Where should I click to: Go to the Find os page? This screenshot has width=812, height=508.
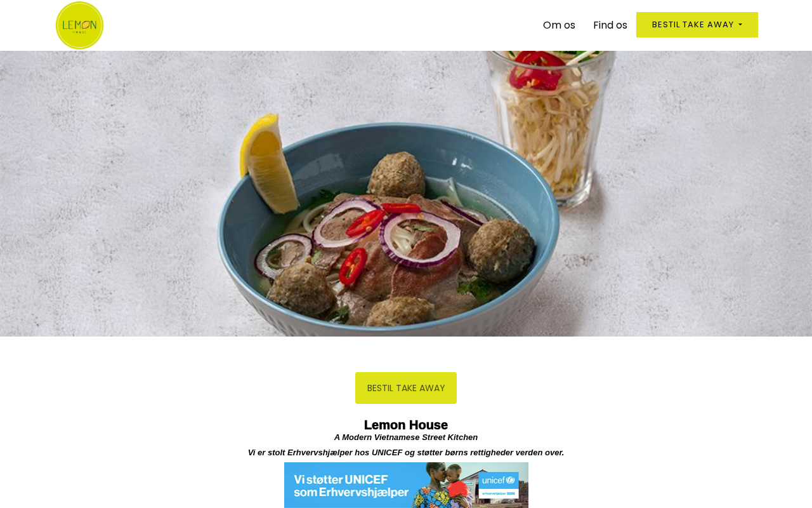(x=610, y=25)
